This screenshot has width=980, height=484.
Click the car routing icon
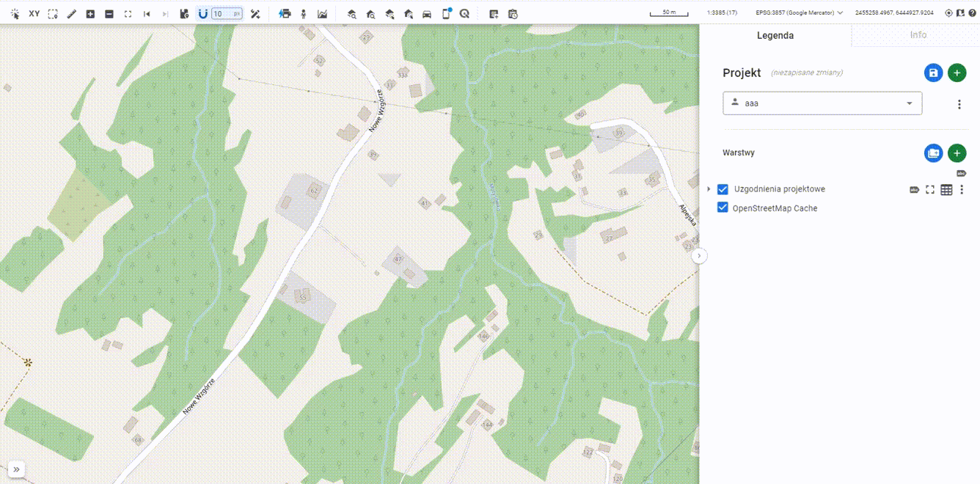pyautogui.click(x=427, y=14)
